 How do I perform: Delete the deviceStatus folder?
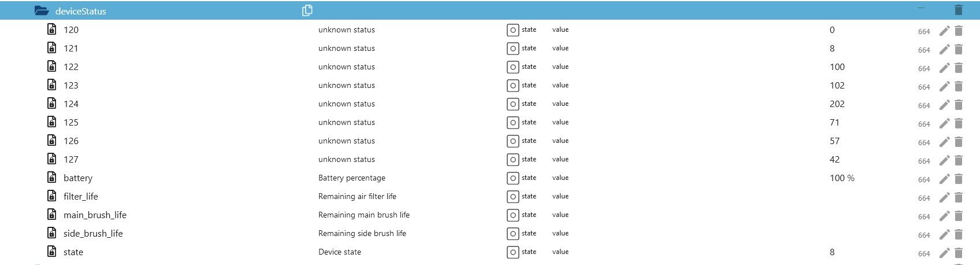[959, 10]
